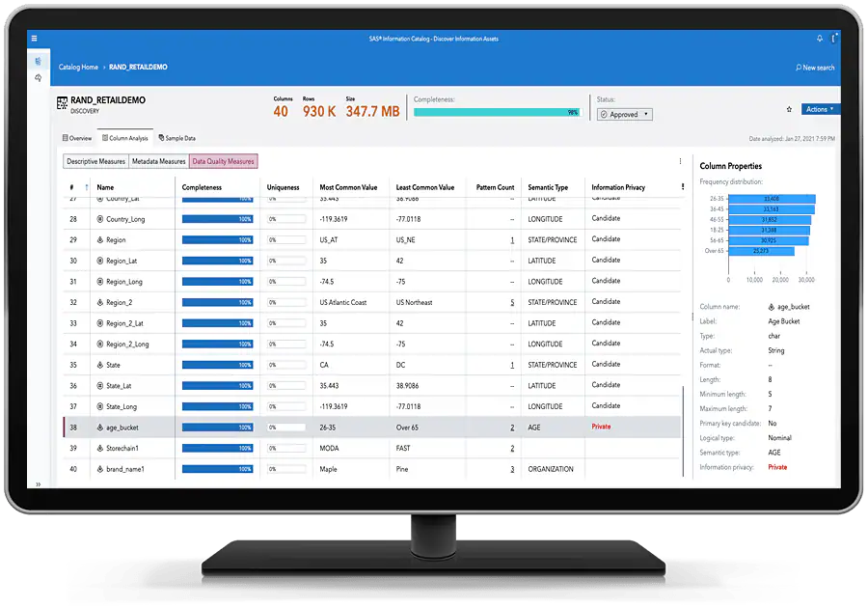Click the Region_2_Lat column type icon
This screenshot has height=607, width=868.
[x=100, y=323]
